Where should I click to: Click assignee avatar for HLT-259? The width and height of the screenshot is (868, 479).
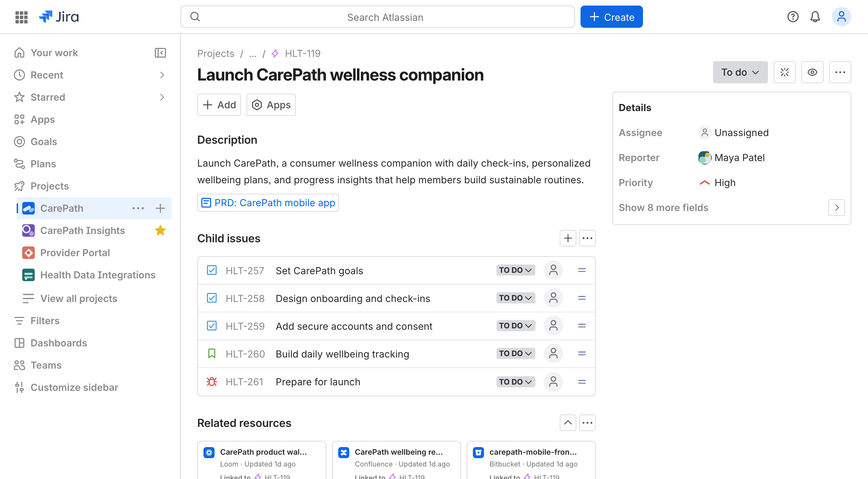click(553, 326)
